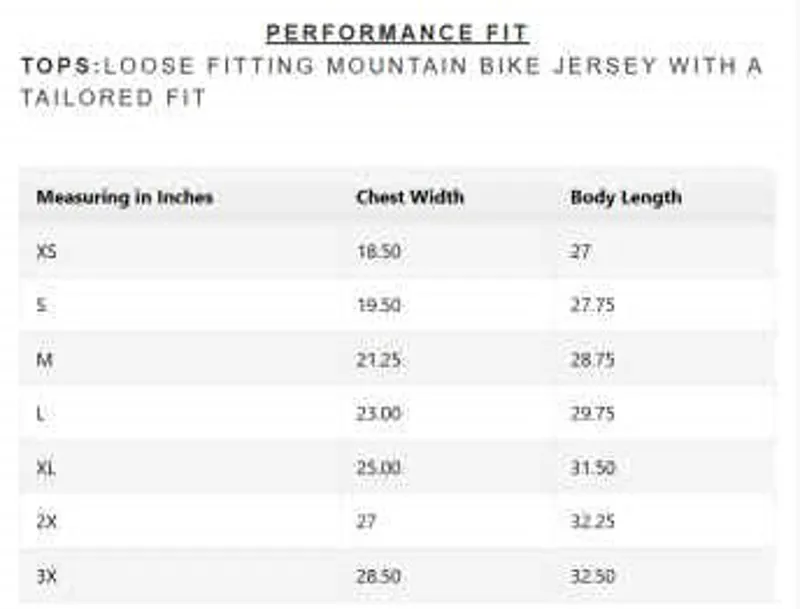800x609 pixels.
Task: Click the 29.75 body length value
Action: click(x=592, y=414)
